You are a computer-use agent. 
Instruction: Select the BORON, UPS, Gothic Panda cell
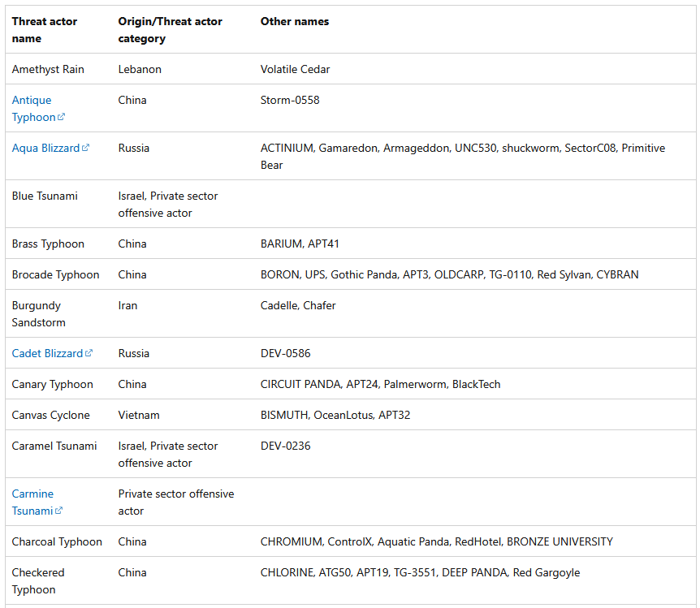450,274
